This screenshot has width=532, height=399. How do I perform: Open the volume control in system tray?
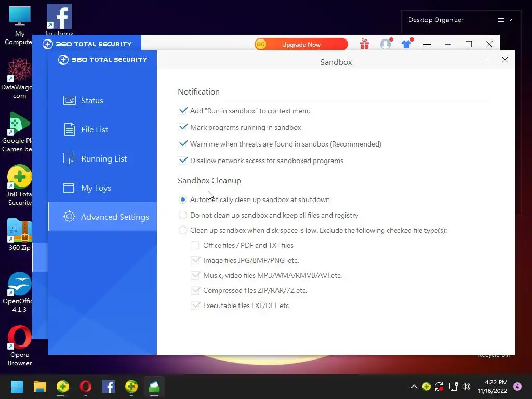click(x=466, y=387)
